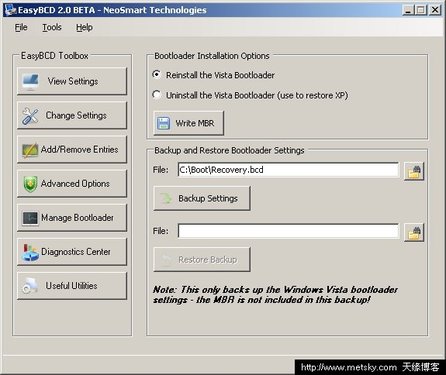The height and width of the screenshot is (375, 446).
Task: Click the View Settings monitor icon
Action: coord(30,82)
